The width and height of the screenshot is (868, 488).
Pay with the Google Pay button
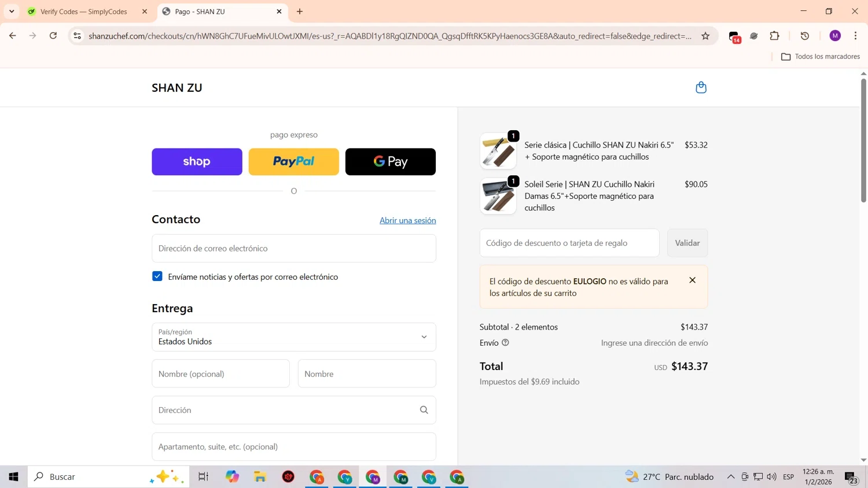(391, 162)
